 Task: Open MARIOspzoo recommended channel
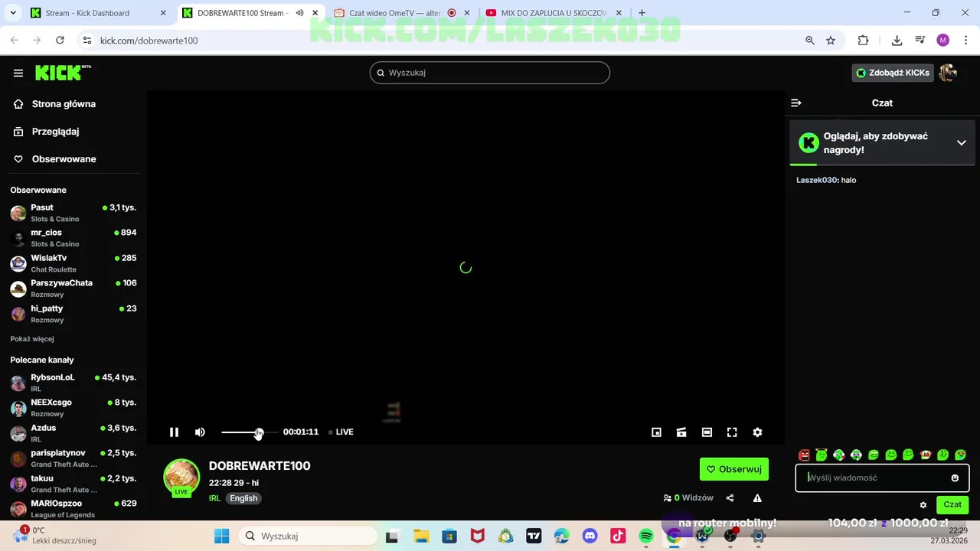coord(73,507)
